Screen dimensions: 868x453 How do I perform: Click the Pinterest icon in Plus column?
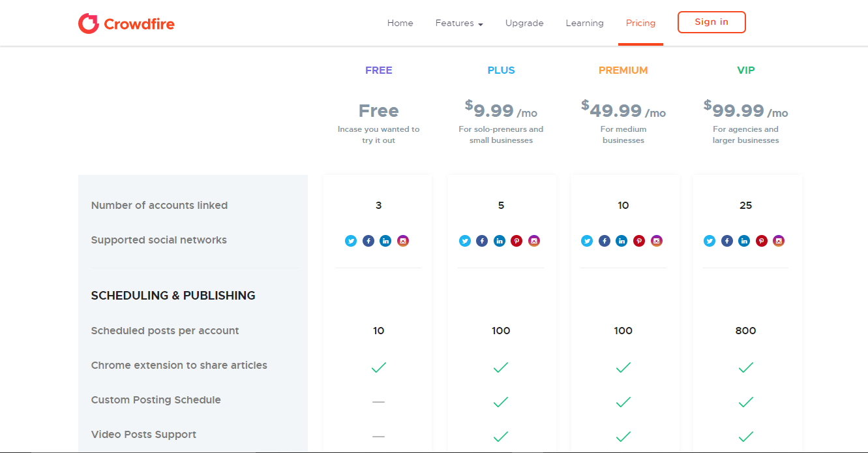[516, 241]
